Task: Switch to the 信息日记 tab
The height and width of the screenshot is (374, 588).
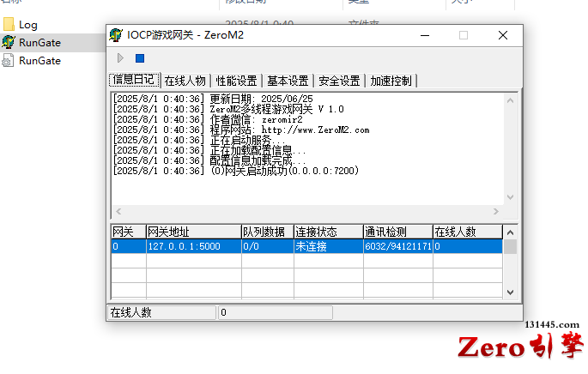Action: [x=134, y=80]
